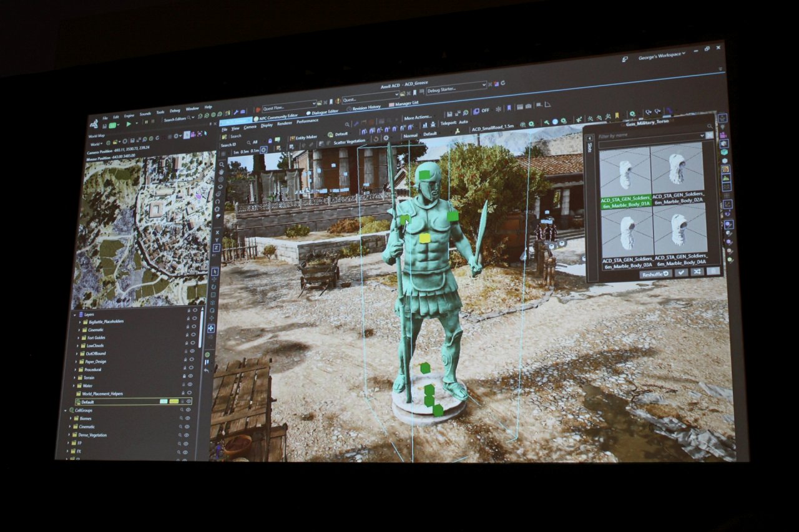The width and height of the screenshot is (799, 532).
Task: Click the checkmark confirm button beside Reshuffle
Action: point(681,273)
